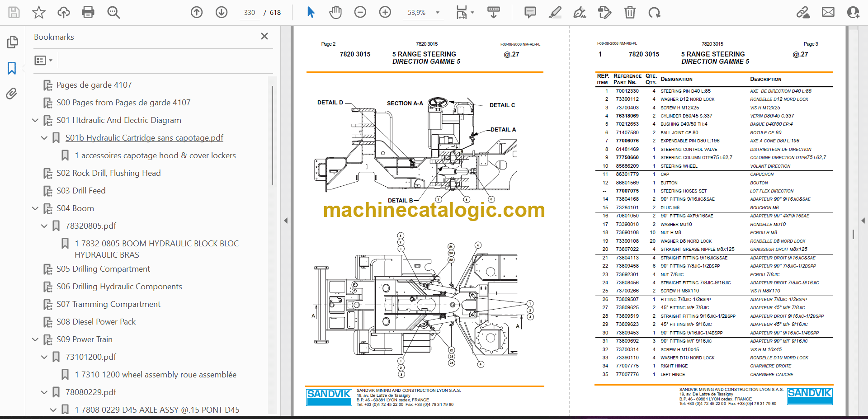
Task: Open the stamp tool
Action: tap(605, 12)
